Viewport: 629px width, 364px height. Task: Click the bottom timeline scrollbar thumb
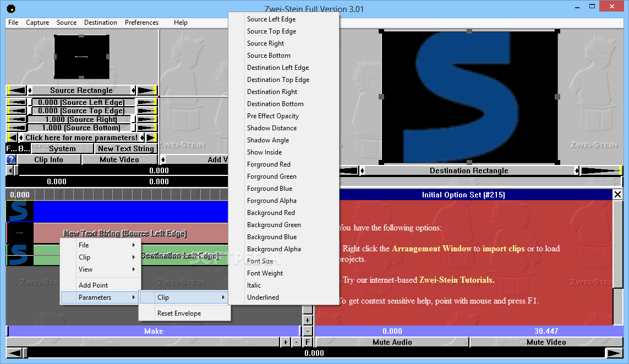click(25, 353)
